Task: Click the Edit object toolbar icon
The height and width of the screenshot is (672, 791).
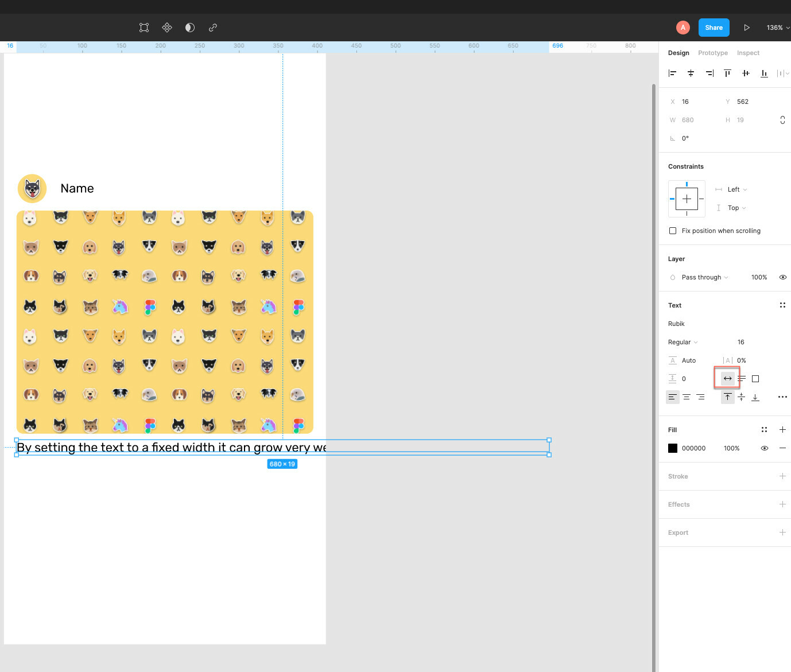Action: [x=144, y=28]
